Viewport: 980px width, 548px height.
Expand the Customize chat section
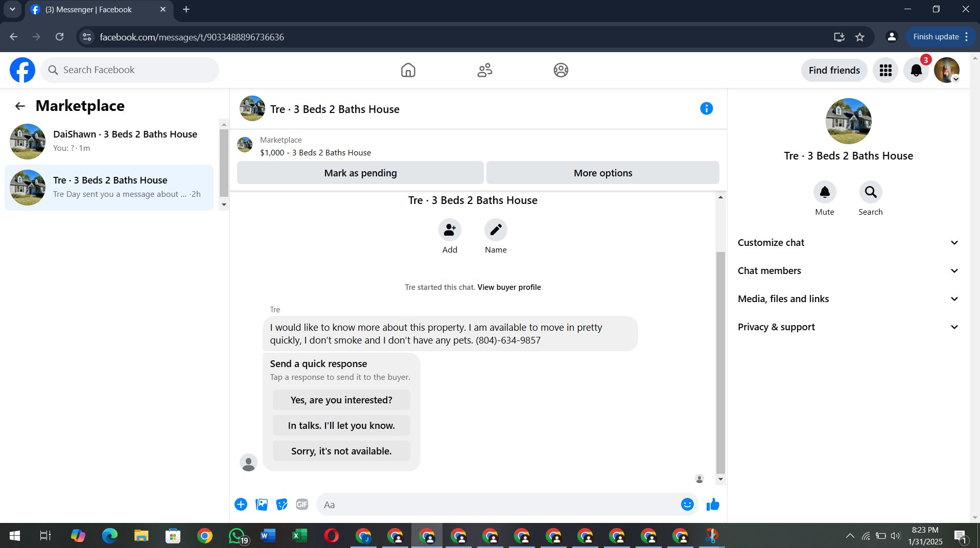[848, 243]
